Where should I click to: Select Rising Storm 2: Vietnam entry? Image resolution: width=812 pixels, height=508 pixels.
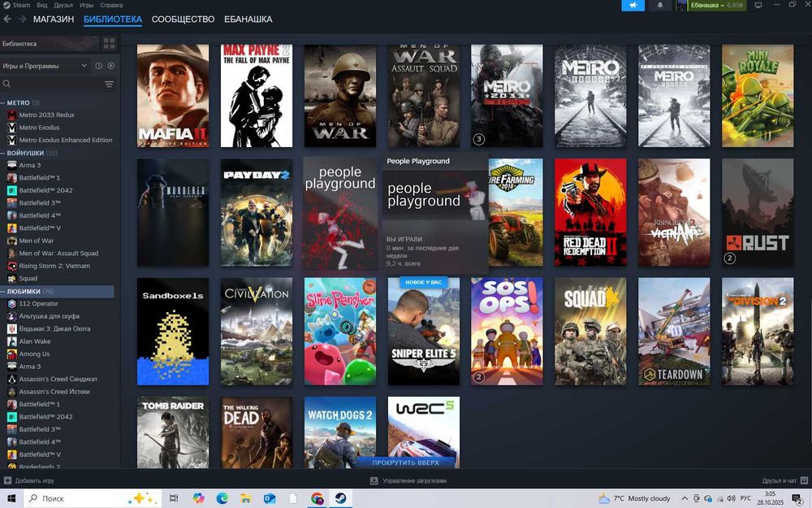(x=54, y=266)
